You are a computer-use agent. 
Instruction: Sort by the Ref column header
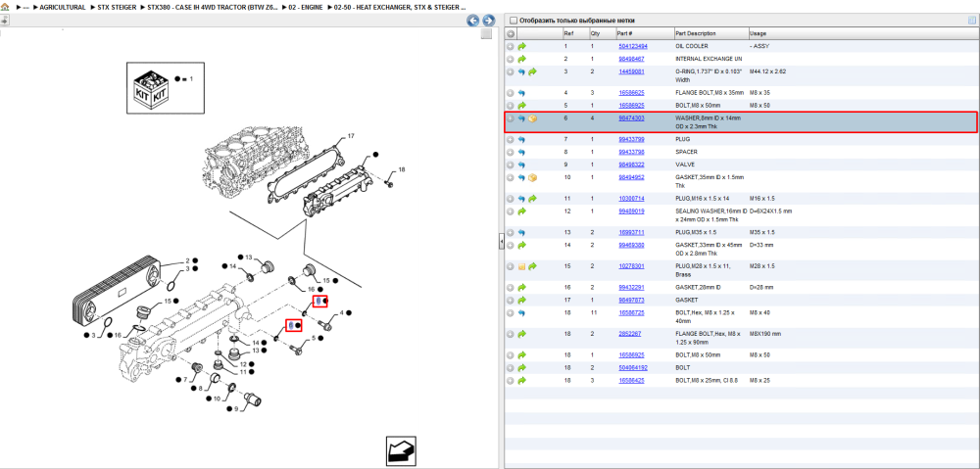[x=569, y=33]
